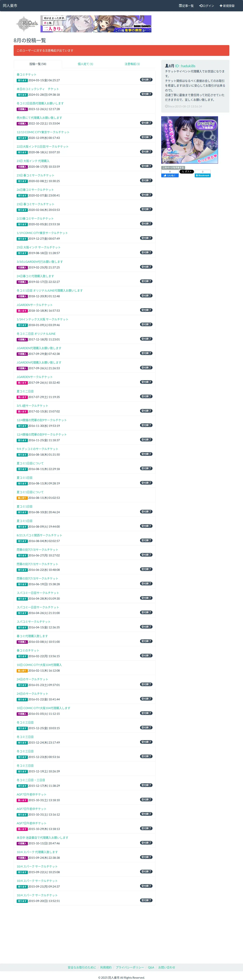Switch to the 注意喚起 (1) tab
The height and width of the screenshot is (980, 243).
[x=132, y=64]
